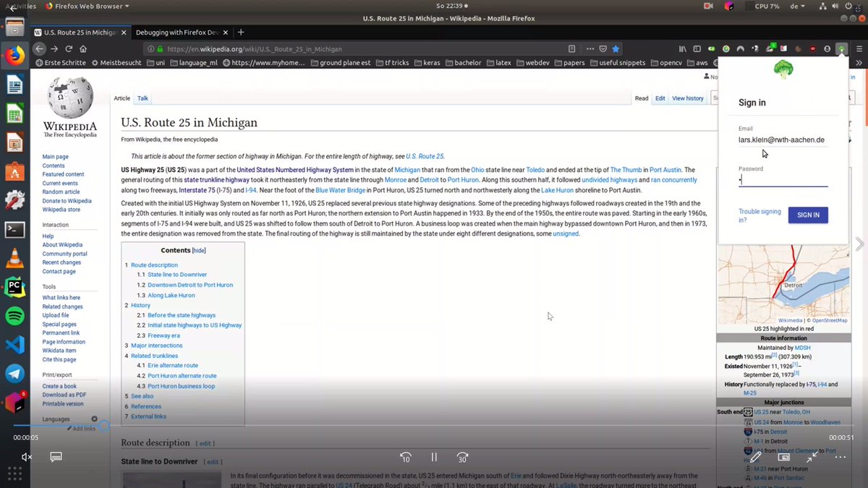Select the Read tab
The image size is (868, 488).
coord(642,98)
